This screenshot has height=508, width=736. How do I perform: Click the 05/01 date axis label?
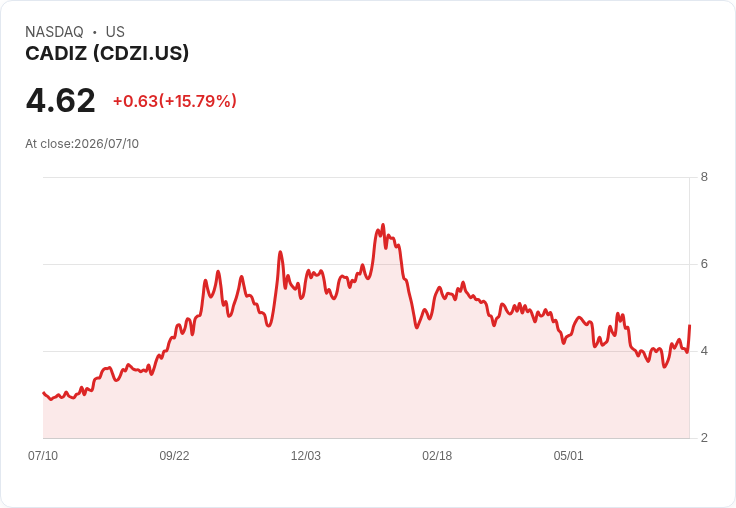coord(568,456)
